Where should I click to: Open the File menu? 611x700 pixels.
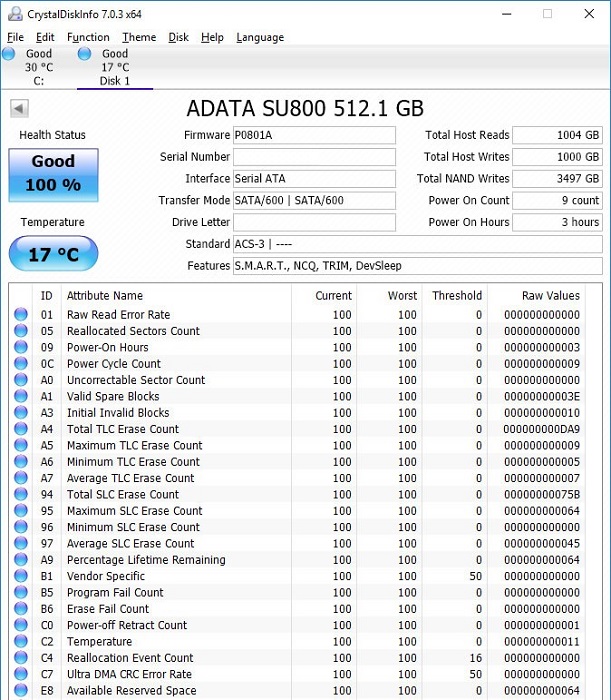coord(15,37)
